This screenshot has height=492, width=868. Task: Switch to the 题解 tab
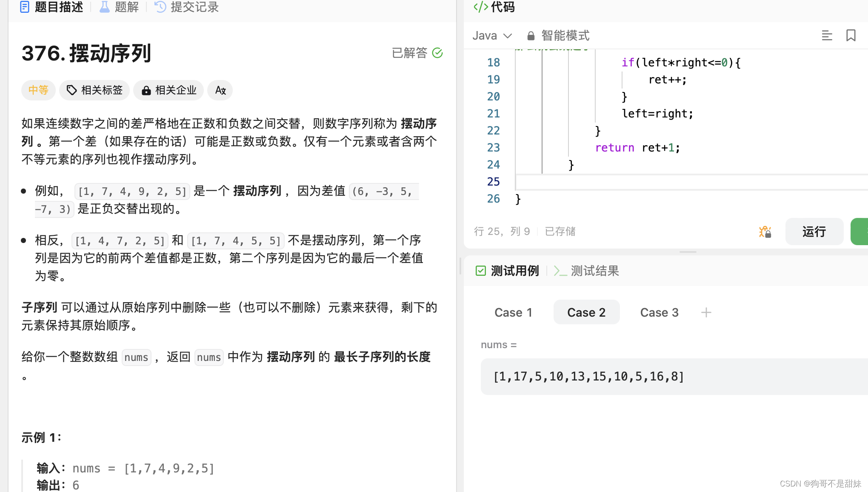(119, 7)
